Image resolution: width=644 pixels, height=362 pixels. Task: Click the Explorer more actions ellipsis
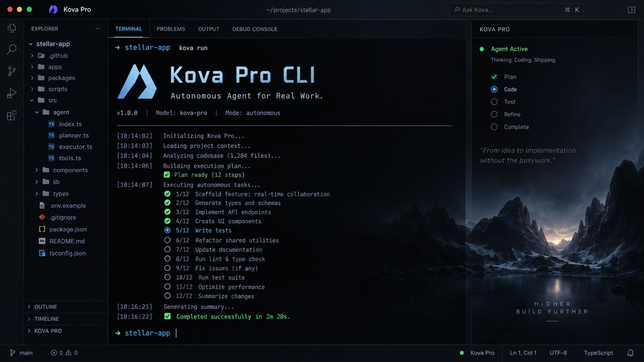pos(98,29)
